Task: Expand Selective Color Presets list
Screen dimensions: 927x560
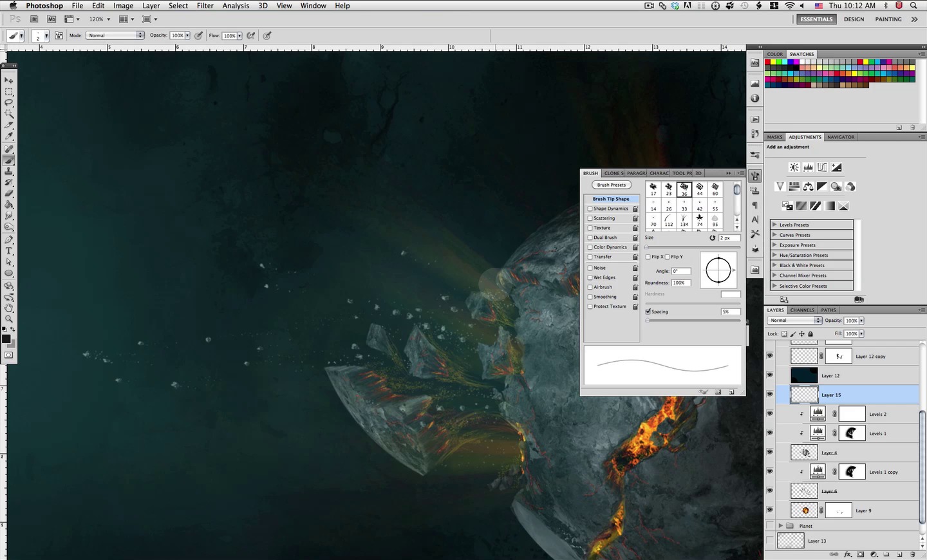Action: pos(774,286)
